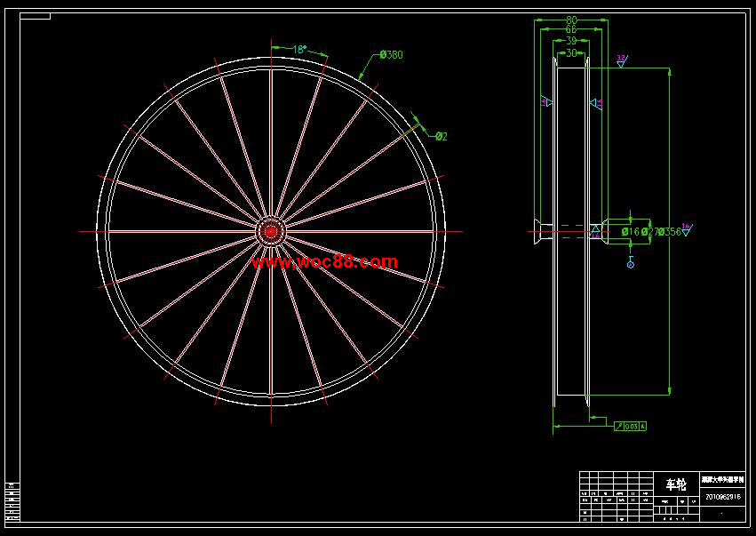The height and width of the screenshot is (536, 756).
Task: Select roughness symbol next to Ø356
Action: (x=687, y=229)
